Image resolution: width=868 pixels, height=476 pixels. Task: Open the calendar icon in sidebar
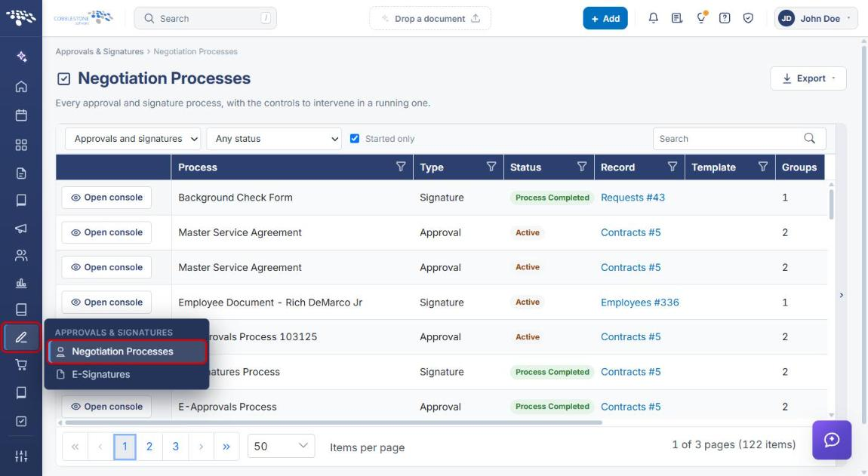point(21,115)
